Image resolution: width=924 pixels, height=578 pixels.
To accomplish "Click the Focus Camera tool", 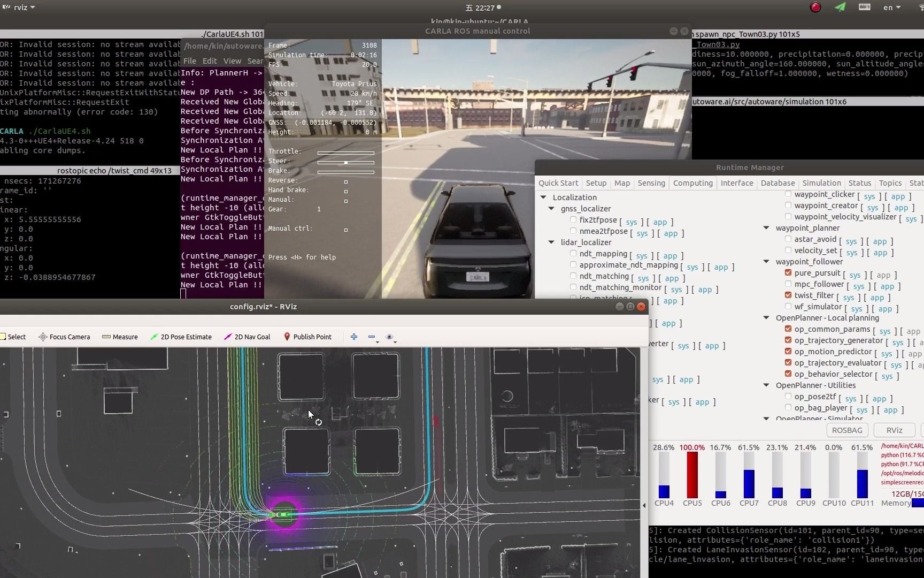I will (x=64, y=337).
